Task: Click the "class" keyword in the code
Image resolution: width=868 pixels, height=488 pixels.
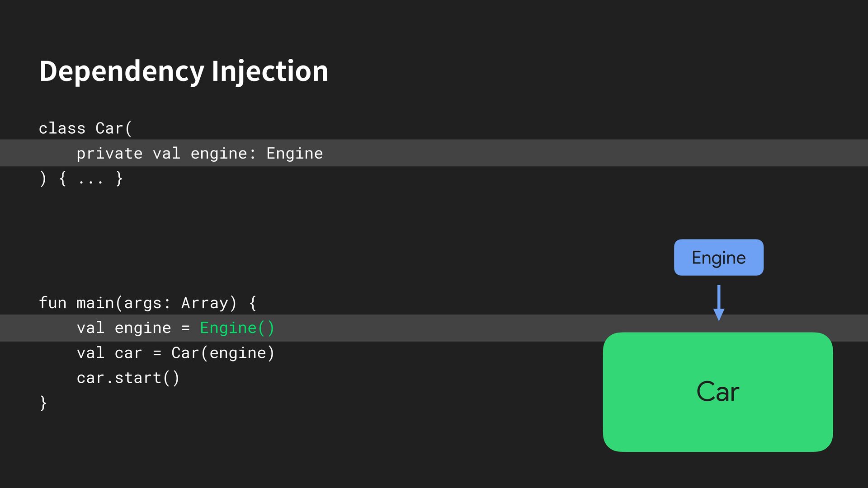Action: coord(62,129)
